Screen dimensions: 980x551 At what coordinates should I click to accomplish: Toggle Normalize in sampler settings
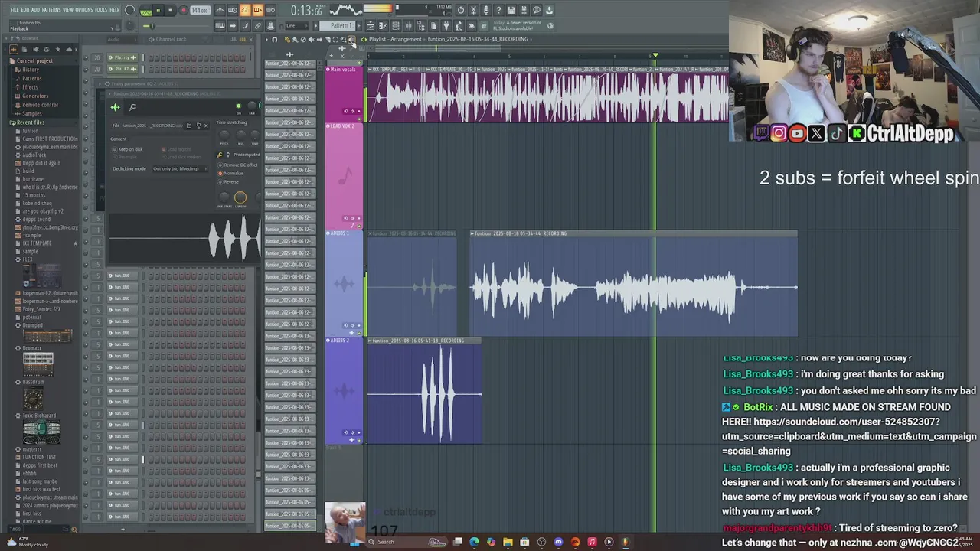(x=230, y=174)
